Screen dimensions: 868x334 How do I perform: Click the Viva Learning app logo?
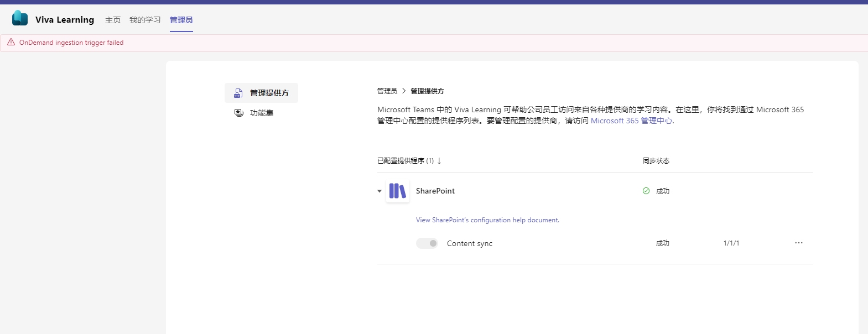pyautogui.click(x=20, y=18)
